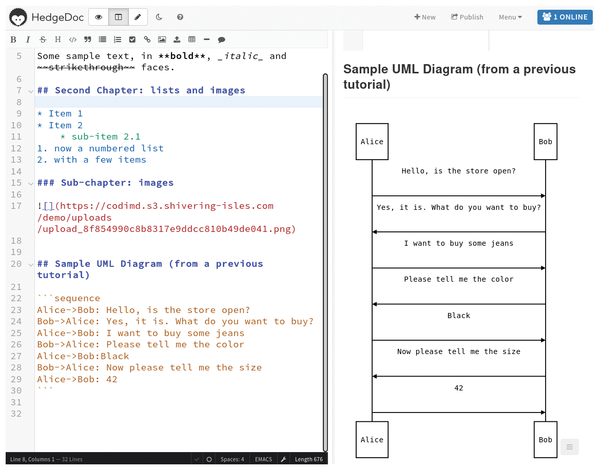Upload an image with upload icon
This screenshot has height=470, width=600.
click(x=177, y=39)
